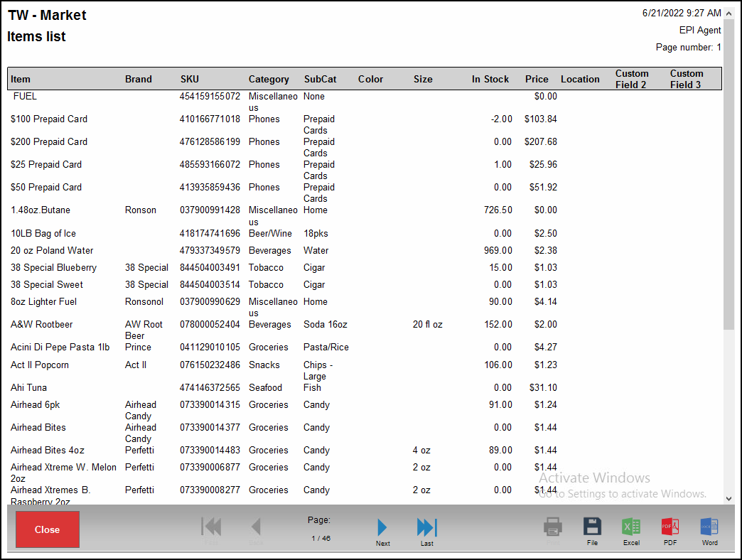The width and height of the screenshot is (742, 560).
Task: Print the items list report
Action: (553, 531)
